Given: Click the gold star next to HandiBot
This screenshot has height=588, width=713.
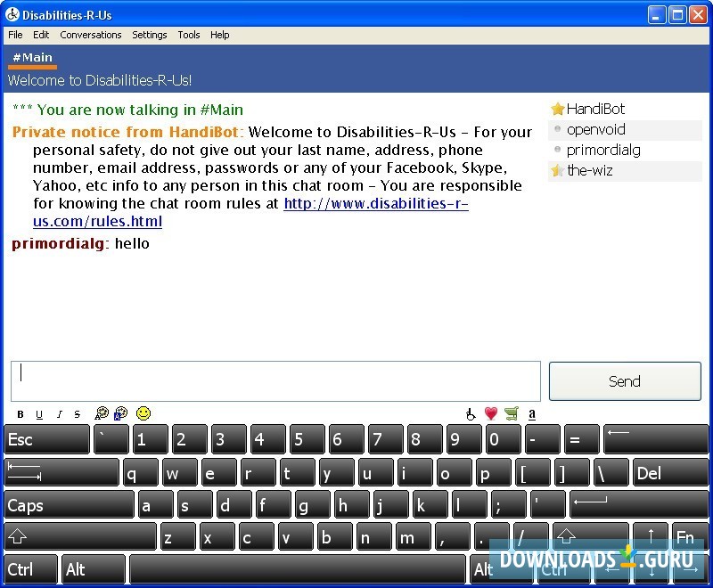Looking at the screenshot, I should [x=558, y=109].
